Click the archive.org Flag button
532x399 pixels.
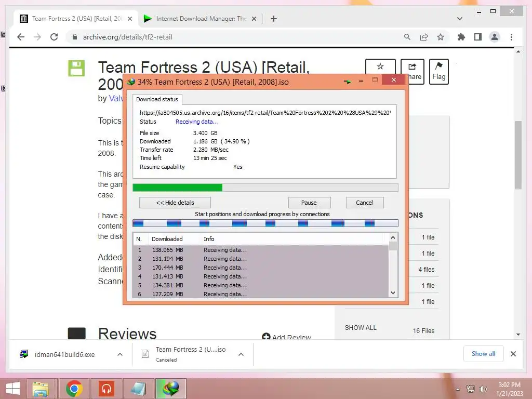click(438, 72)
